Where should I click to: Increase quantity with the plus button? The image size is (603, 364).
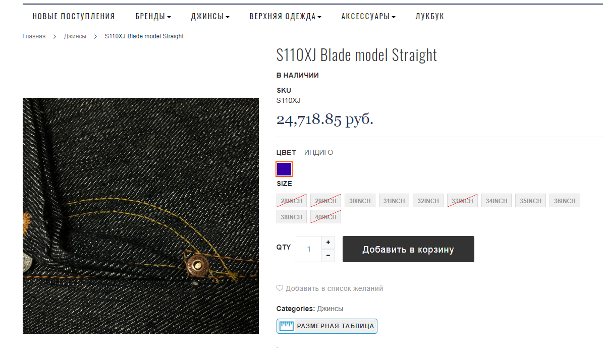click(x=328, y=242)
